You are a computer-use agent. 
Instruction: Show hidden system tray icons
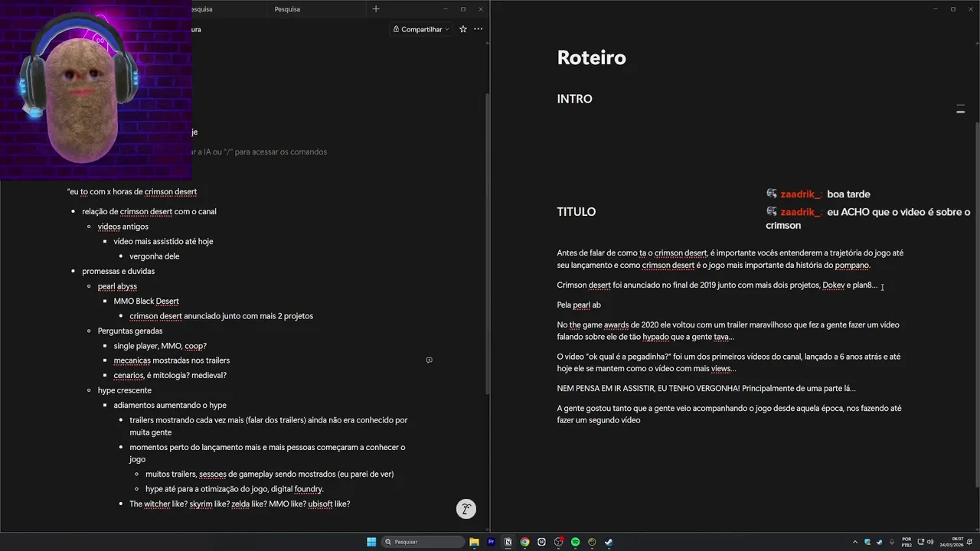856,542
